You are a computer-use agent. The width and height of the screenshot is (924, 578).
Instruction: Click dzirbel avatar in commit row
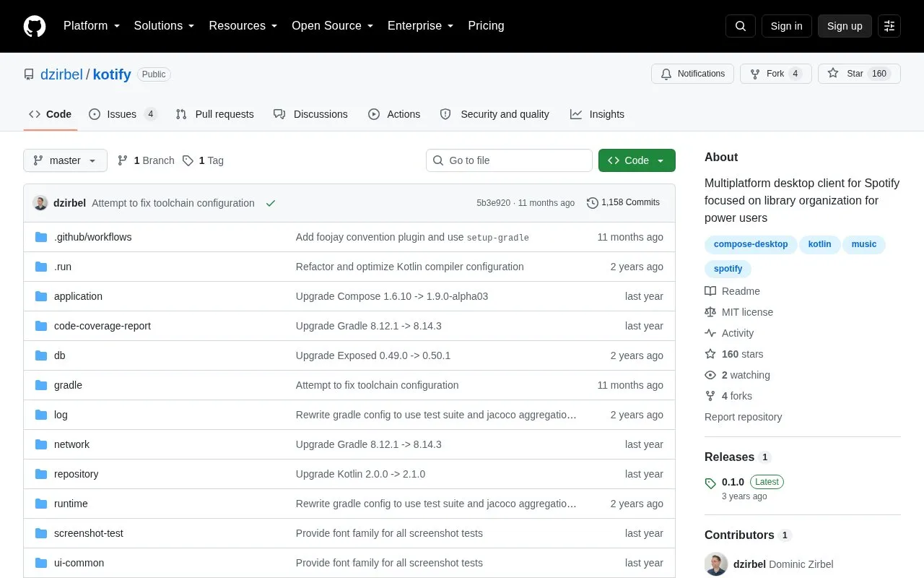click(40, 203)
